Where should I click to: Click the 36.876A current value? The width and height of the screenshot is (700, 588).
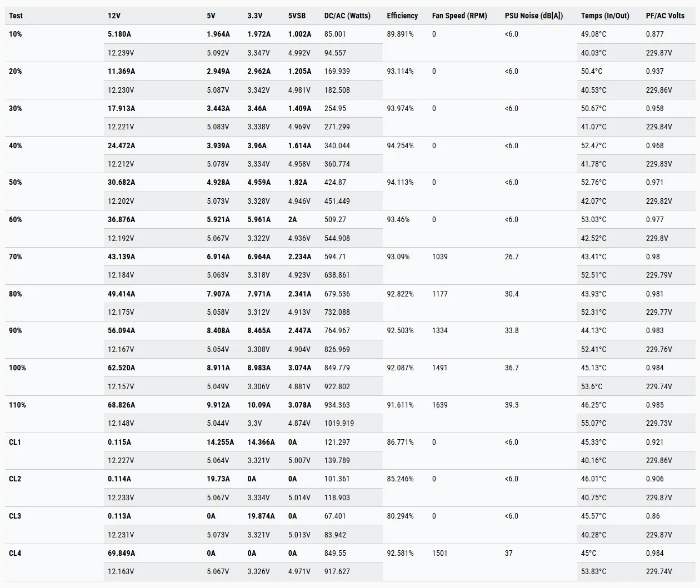(x=121, y=219)
